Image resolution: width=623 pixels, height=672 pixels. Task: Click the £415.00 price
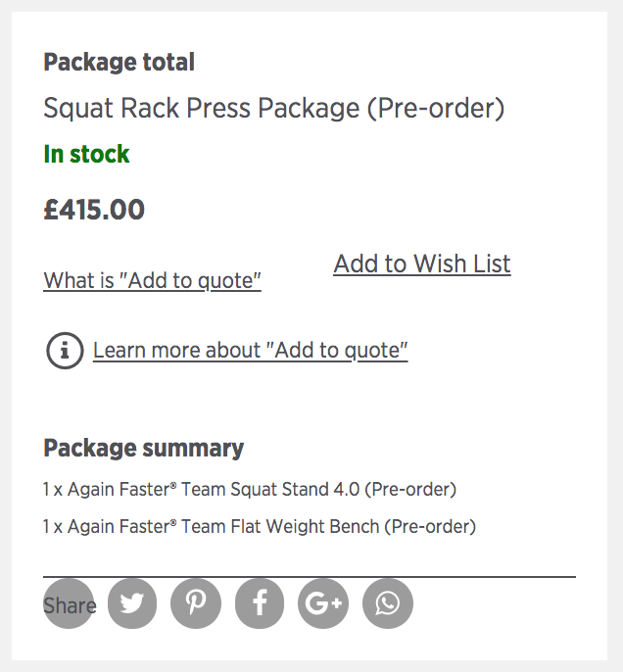coord(94,210)
